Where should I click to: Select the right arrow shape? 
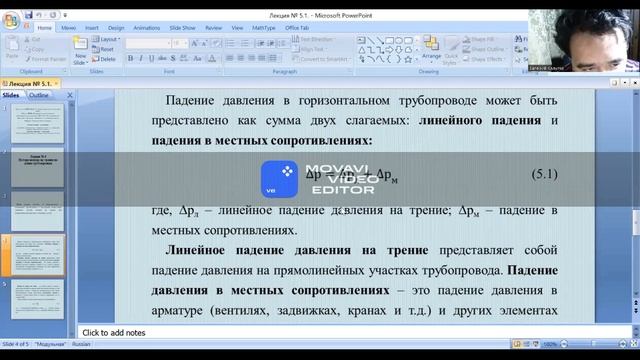pyautogui.click(x=390, y=50)
